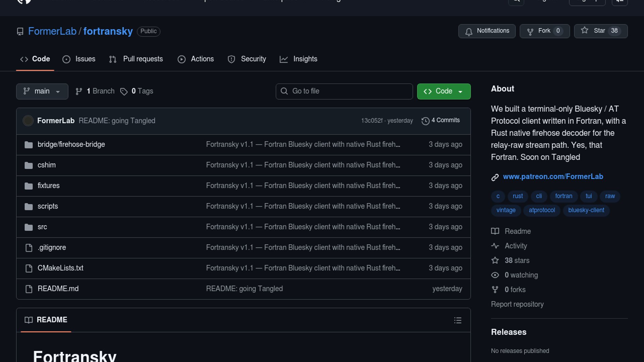Switch to the Issues tab
Screen dimensions: 644x362
79,59
